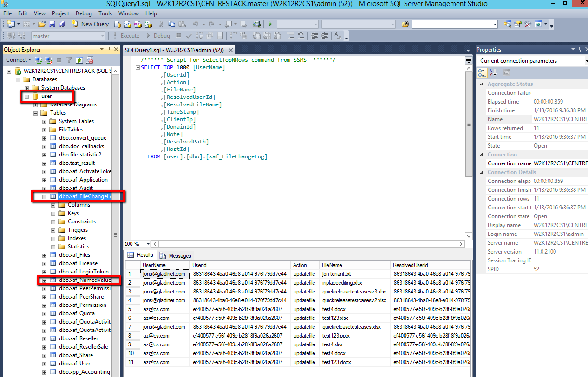The width and height of the screenshot is (588, 377).
Task: Open the Edit menu
Action: click(x=23, y=13)
